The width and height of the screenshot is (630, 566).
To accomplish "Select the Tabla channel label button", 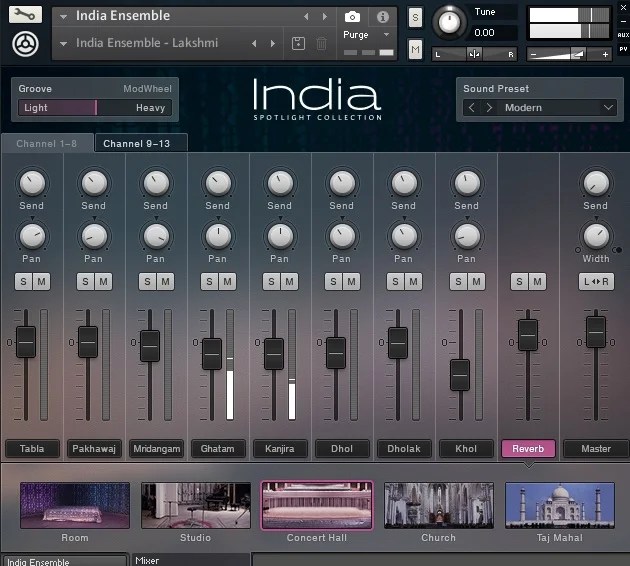I will click(32, 449).
